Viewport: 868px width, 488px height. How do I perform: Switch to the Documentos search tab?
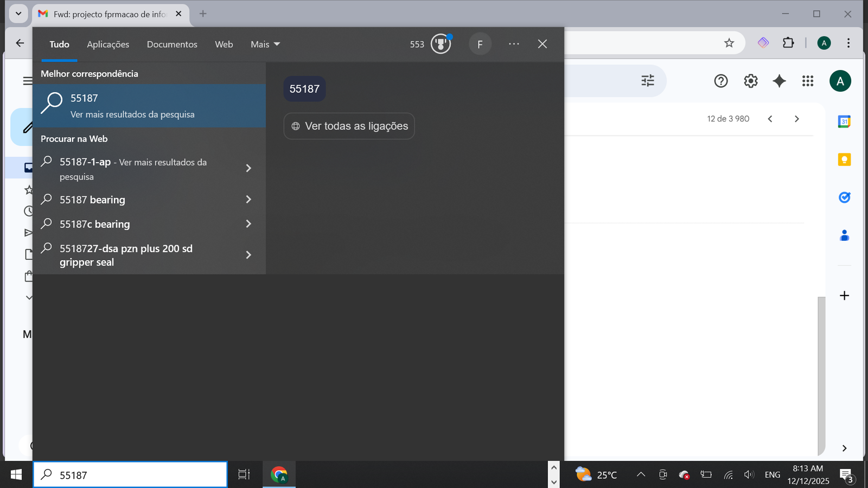[x=172, y=44]
